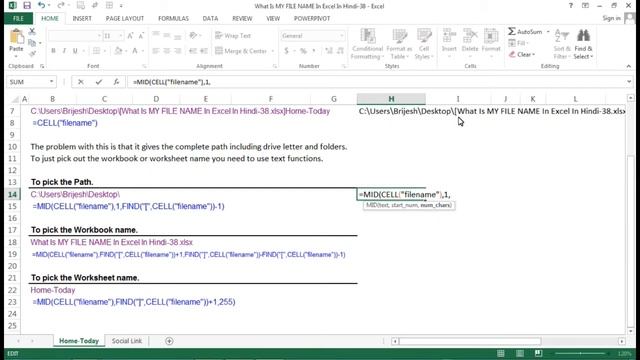The width and height of the screenshot is (640, 360).
Task: Open Conditional Formatting menu
Action: click(x=367, y=44)
